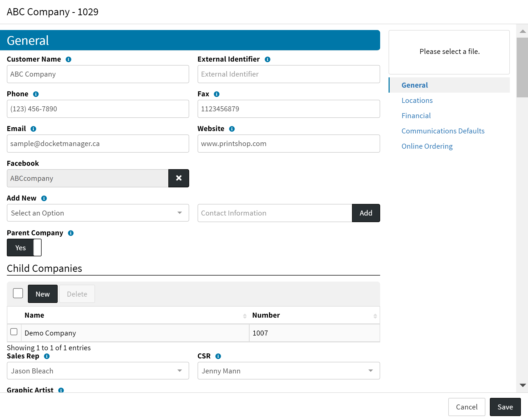Viewport: 528px width, 420px height.
Task: Click the Parent Company info icon
Action: (71, 233)
